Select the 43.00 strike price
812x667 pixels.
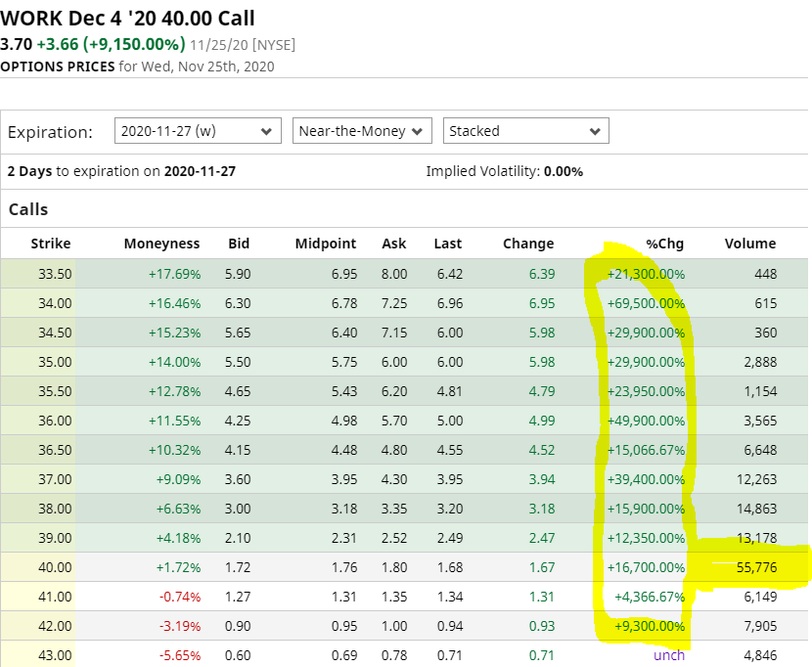pyautogui.click(x=55, y=655)
